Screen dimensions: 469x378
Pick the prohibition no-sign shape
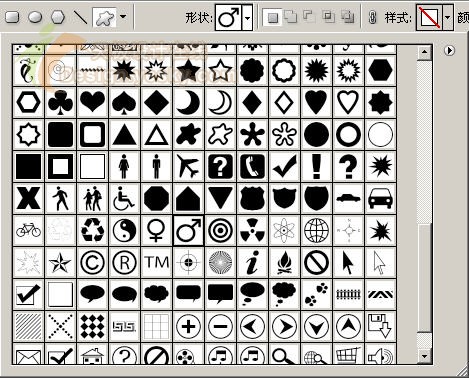click(x=316, y=262)
